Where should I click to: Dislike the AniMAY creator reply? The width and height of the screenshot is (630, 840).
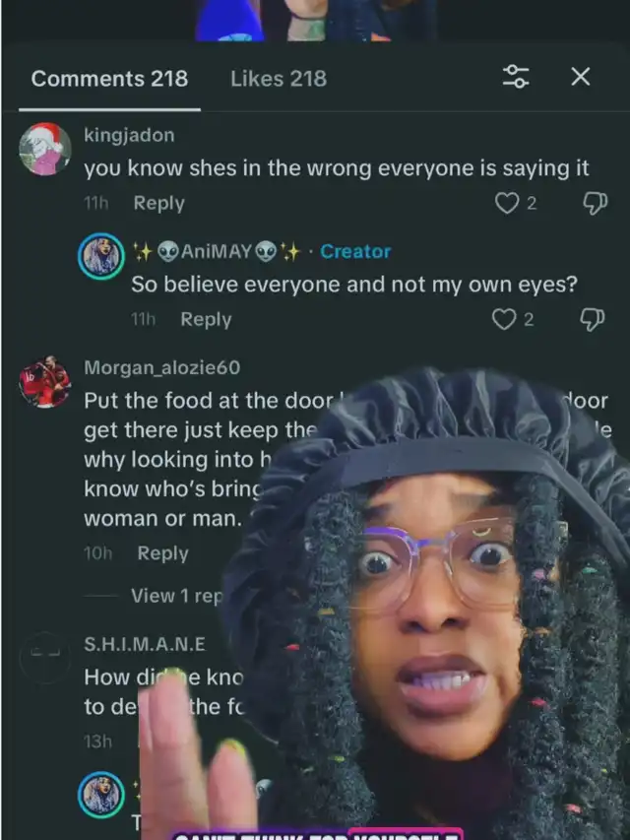593,319
